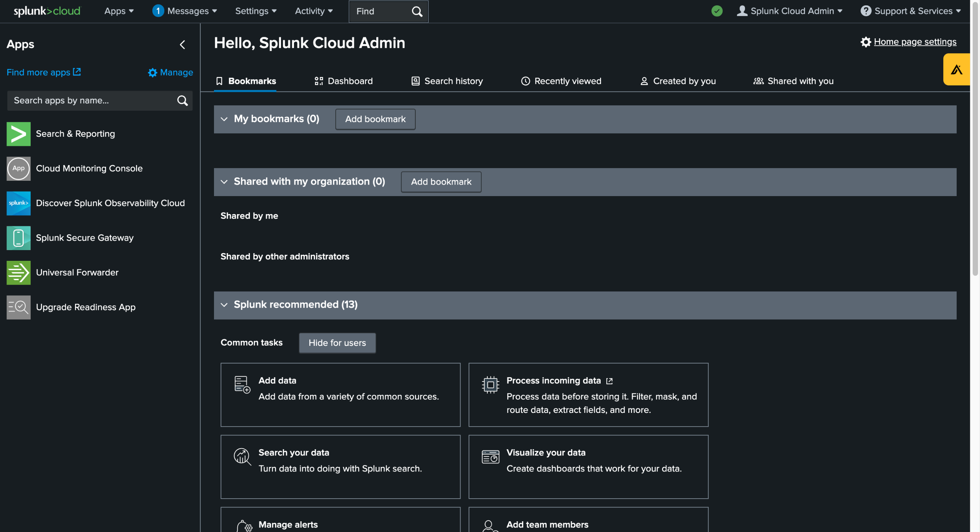The width and height of the screenshot is (980, 532).
Task: Collapse the Apps sidebar panel
Action: [183, 44]
